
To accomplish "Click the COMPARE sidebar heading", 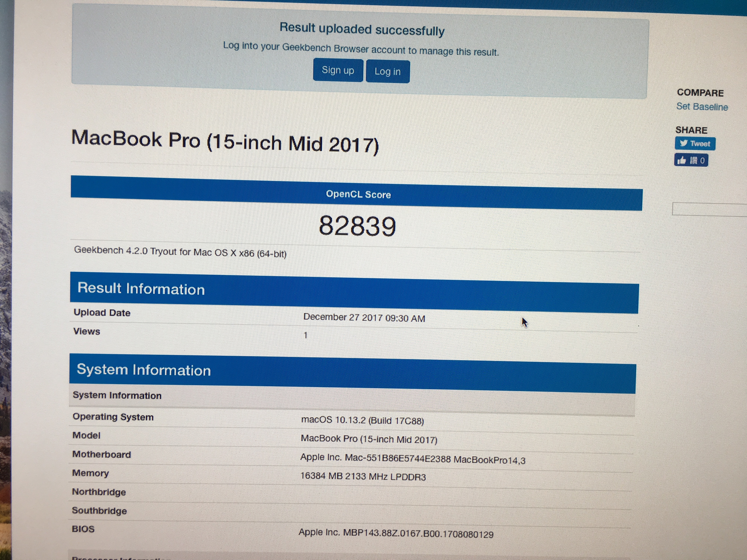I will pos(700,93).
